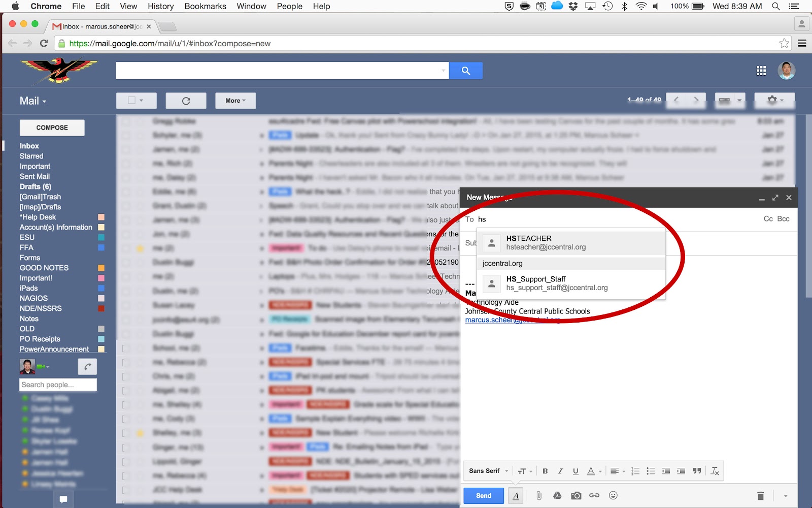The height and width of the screenshot is (508, 812).
Task: Open the settings gear dropdown
Action: [774, 100]
